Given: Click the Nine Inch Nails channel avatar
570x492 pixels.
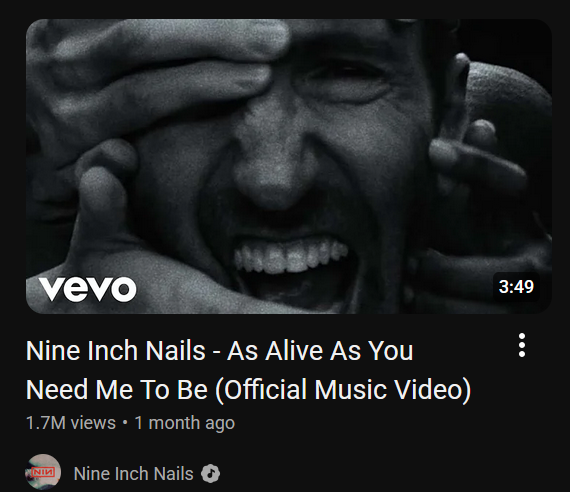Looking at the screenshot, I should (x=43, y=472).
